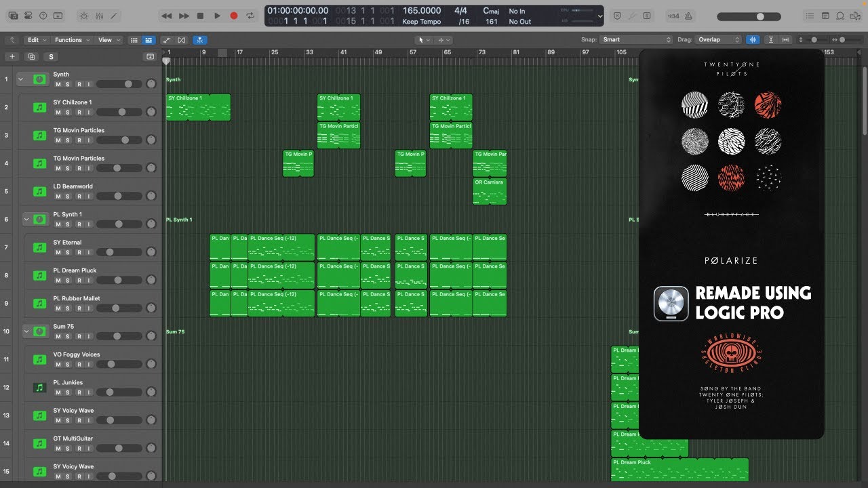Open the View menu
This screenshot has height=488, width=868.
pos(108,40)
